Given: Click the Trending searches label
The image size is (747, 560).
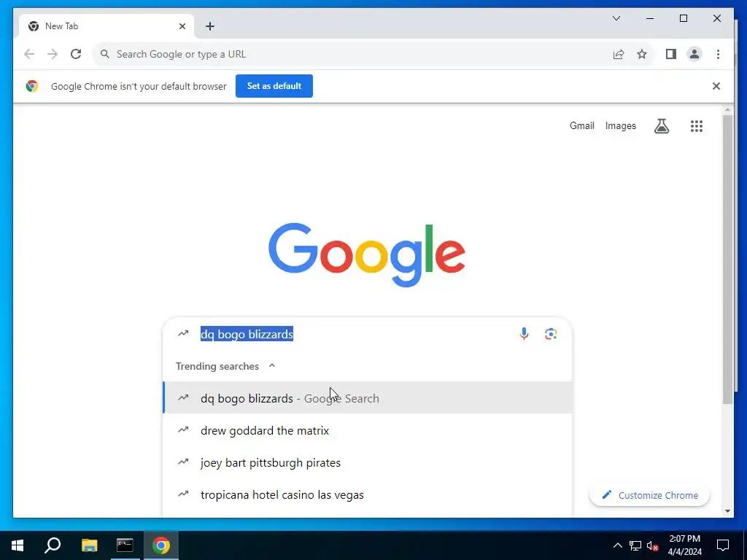Looking at the screenshot, I should pyautogui.click(x=217, y=366).
